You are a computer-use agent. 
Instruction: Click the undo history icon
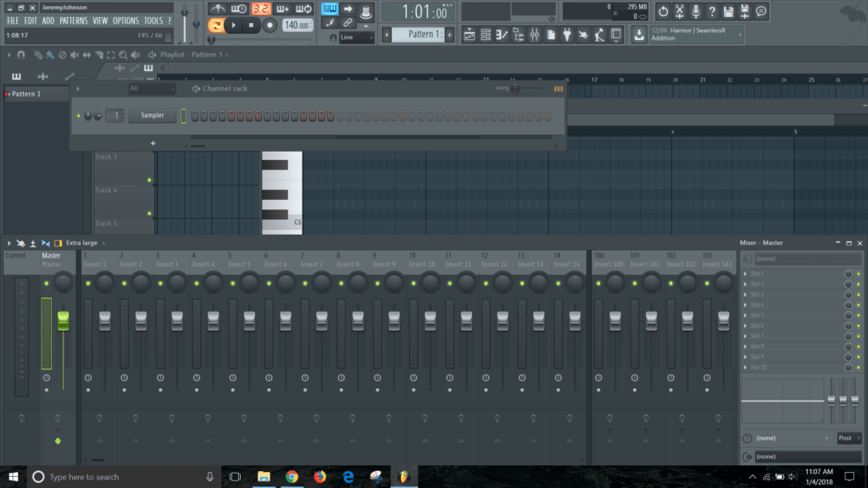point(663,11)
